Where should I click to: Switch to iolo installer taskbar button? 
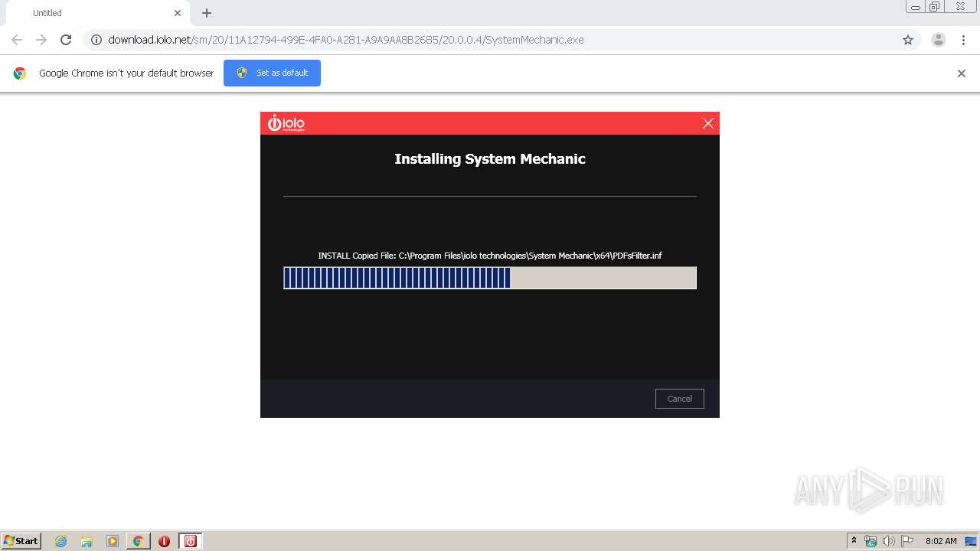191,541
